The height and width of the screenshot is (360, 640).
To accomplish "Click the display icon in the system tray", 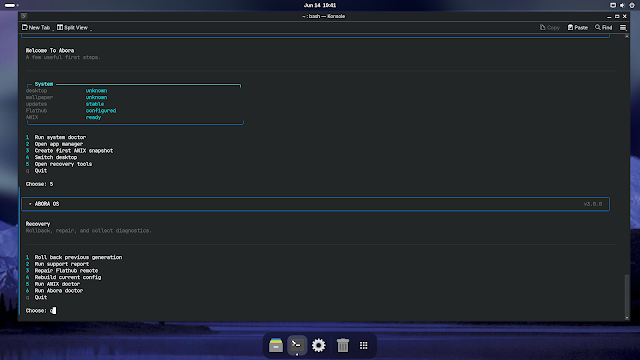I will (x=613, y=5).
